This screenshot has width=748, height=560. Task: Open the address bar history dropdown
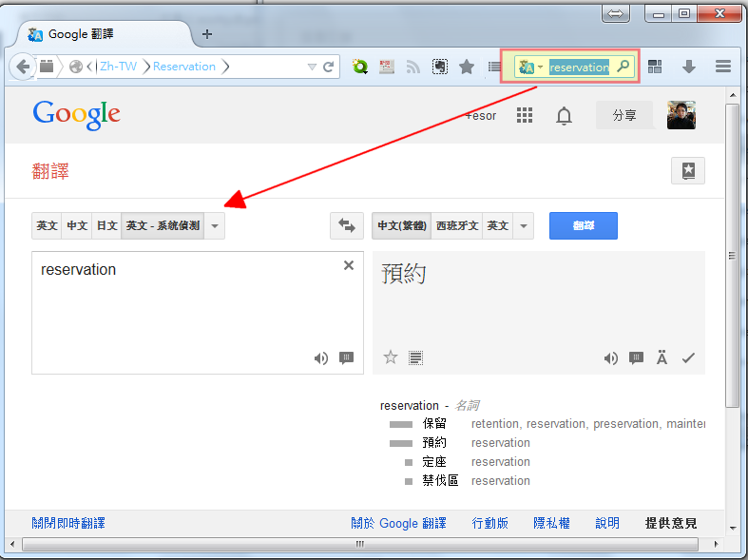(x=312, y=67)
